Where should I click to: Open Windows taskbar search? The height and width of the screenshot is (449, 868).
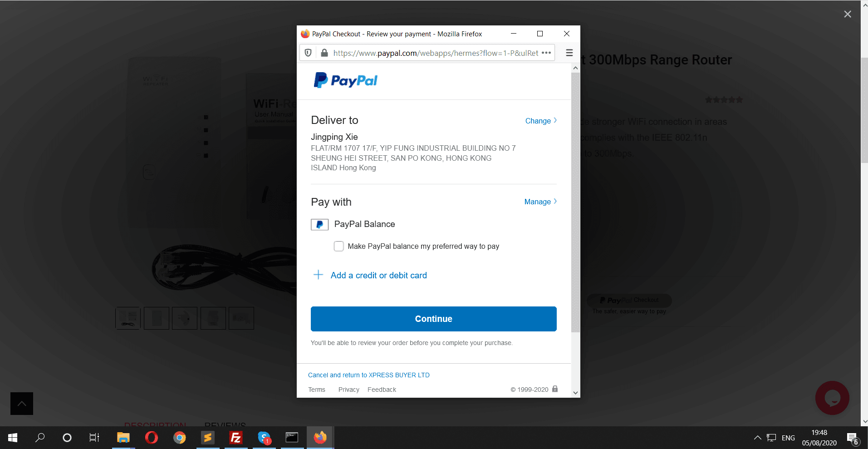coord(40,438)
